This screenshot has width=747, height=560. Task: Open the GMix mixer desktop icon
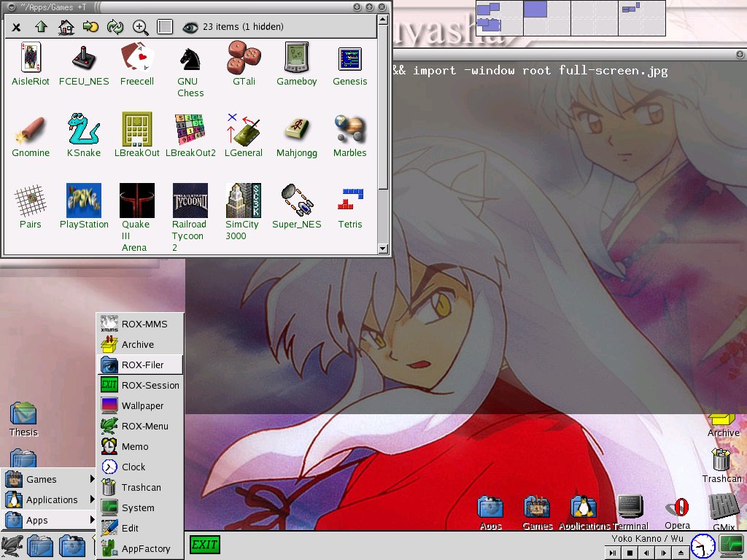point(724,513)
